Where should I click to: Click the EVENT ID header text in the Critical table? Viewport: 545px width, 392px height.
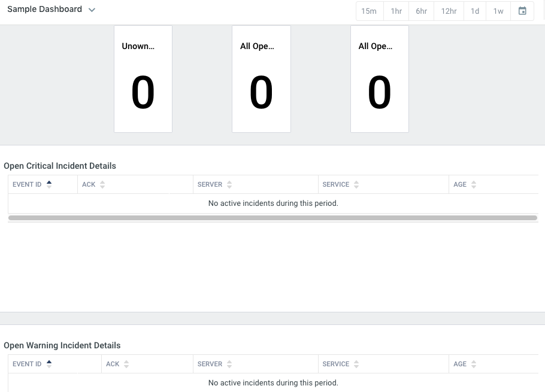tap(27, 184)
